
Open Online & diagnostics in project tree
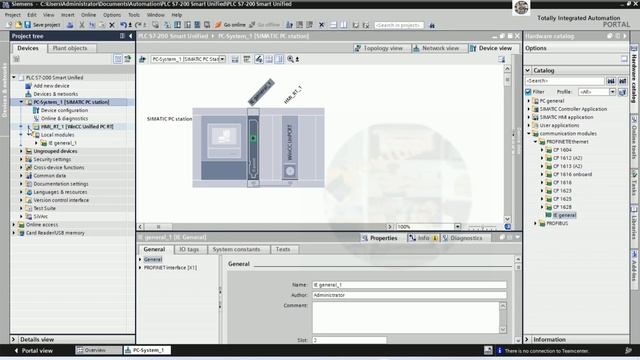pyautogui.click(x=64, y=118)
